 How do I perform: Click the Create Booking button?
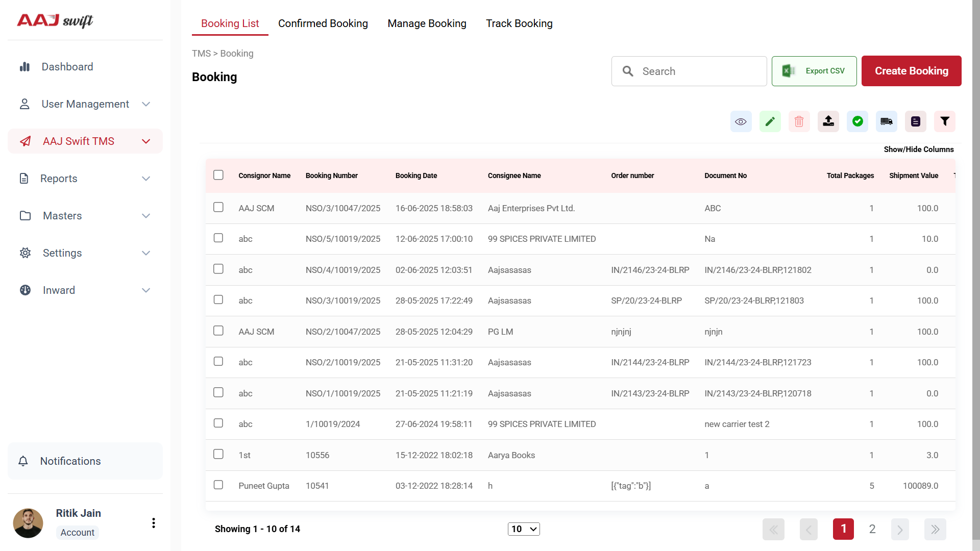click(911, 71)
